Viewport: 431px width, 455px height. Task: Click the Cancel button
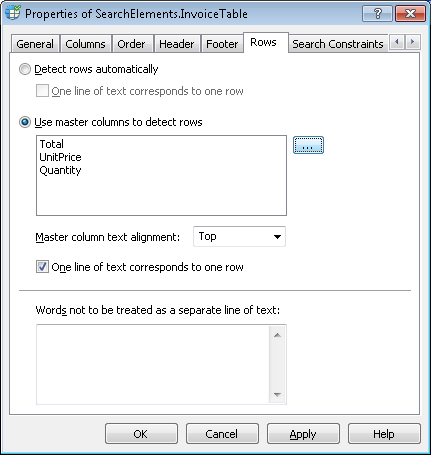point(222,434)
